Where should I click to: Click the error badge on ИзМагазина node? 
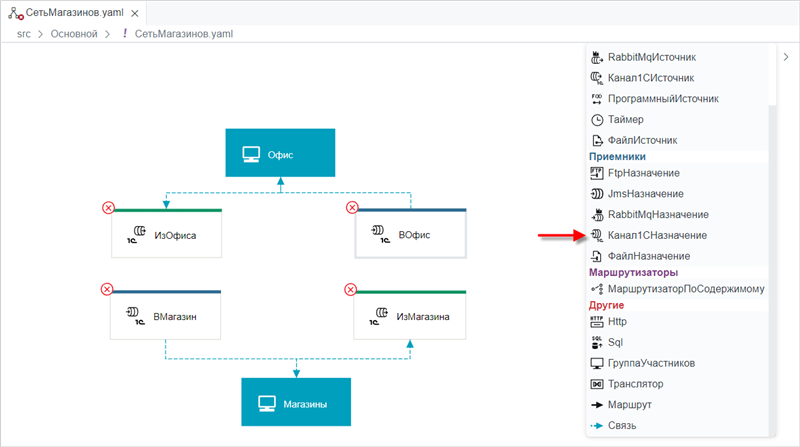tap(351, 290)
